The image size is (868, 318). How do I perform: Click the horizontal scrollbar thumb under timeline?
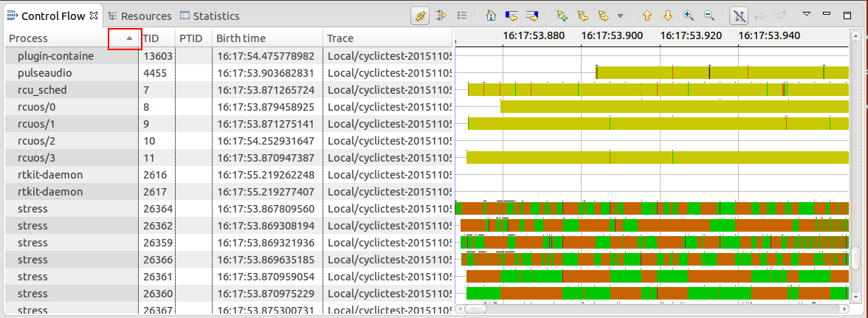[475, 308]
